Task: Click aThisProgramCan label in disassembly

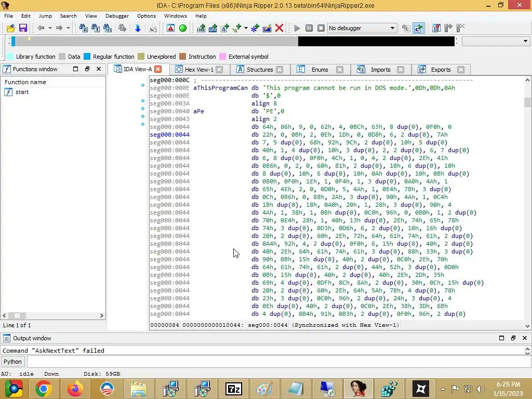Action: tap(220, 88)
